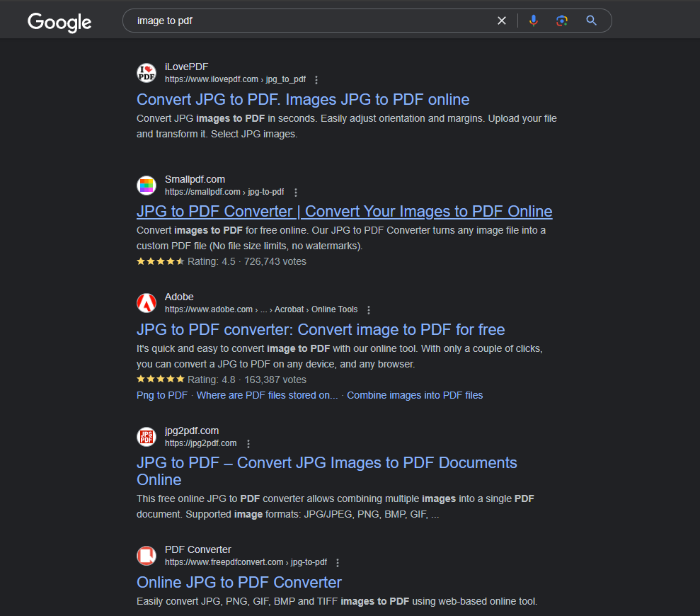The width and height of the screenshot is (700, 616).
Task: Open 'Online JPG to PDF Converter' result
Action: coord(239,583)
